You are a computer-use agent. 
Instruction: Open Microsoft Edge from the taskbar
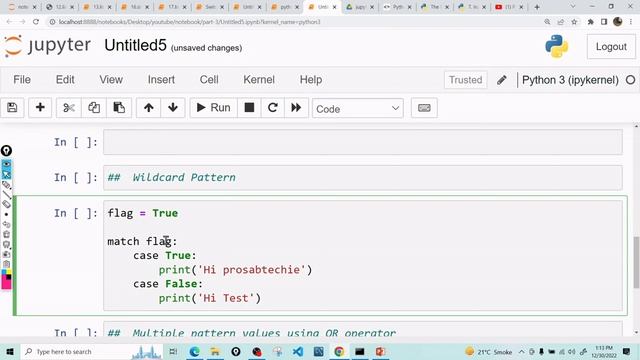pyautogui.click(x=195, y=351)
